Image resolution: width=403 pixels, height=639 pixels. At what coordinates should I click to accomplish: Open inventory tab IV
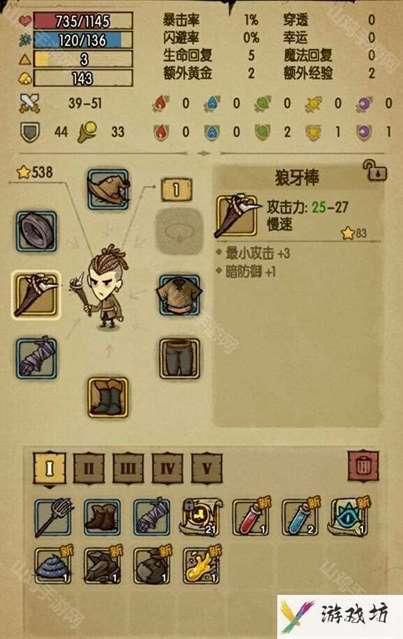167,469
